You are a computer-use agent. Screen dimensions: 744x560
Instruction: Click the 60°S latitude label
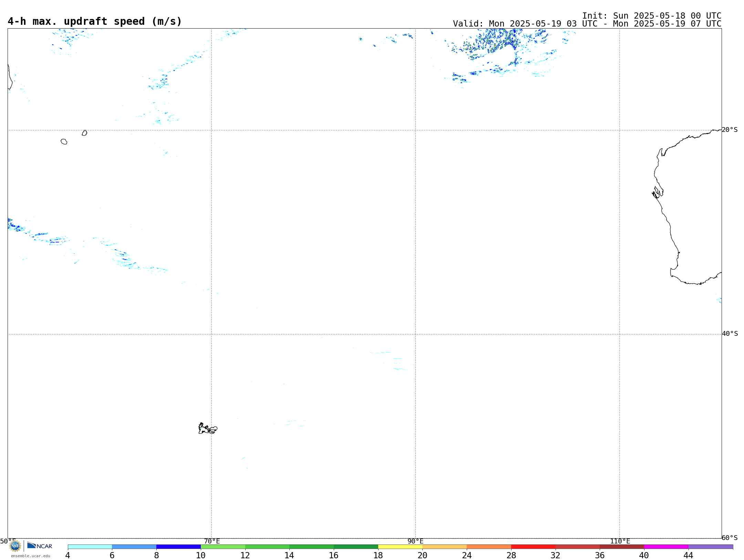730,538
